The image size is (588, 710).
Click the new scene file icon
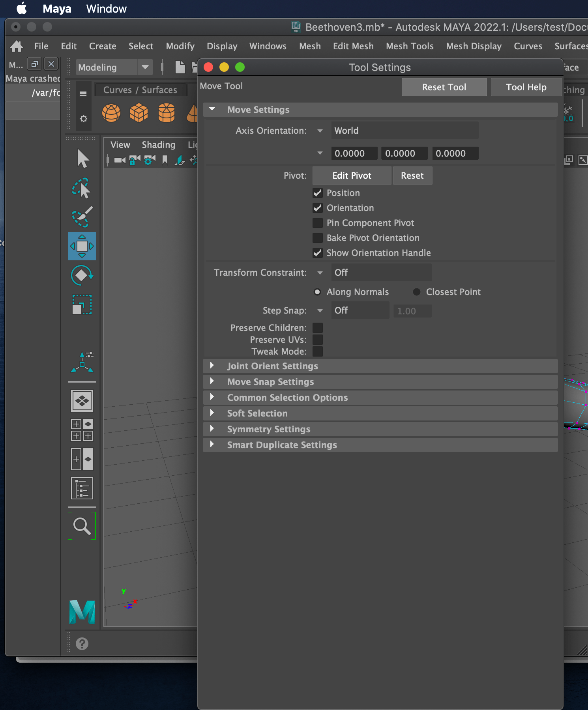point(180,67)
